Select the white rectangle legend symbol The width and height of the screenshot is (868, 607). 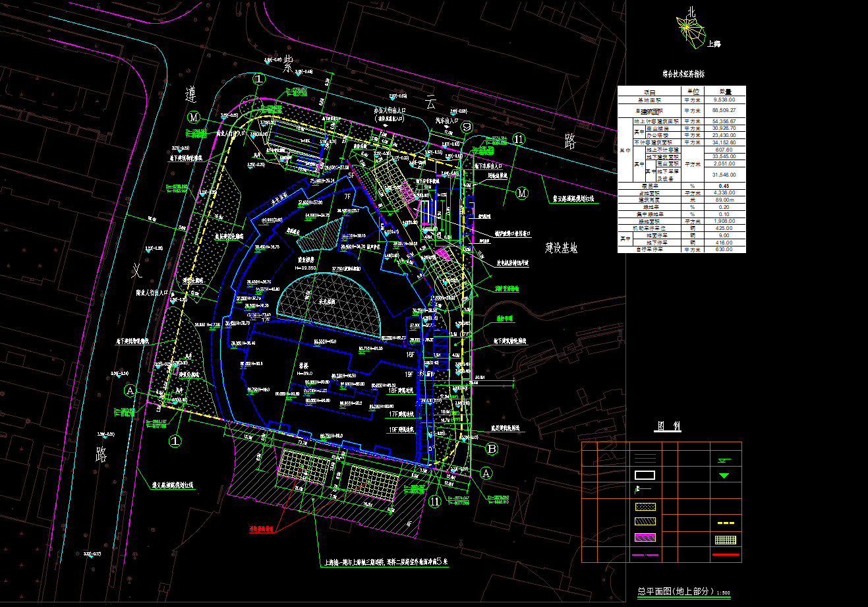(x=644, y=475)
